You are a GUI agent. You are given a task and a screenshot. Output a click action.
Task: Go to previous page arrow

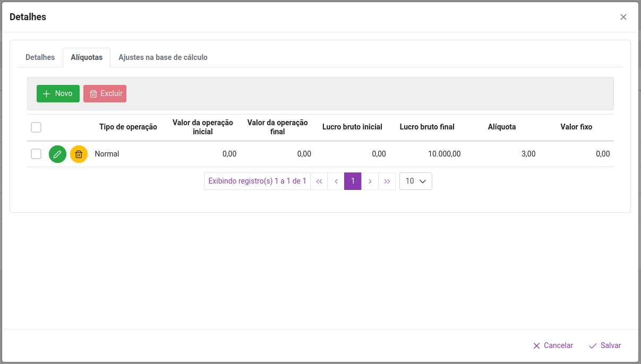(x=336, y=181)
